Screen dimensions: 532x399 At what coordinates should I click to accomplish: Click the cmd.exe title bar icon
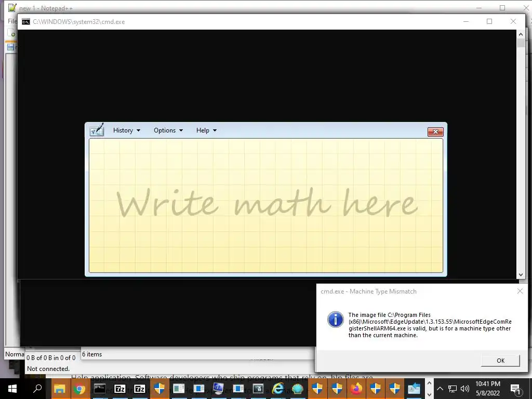pos(26,22)
